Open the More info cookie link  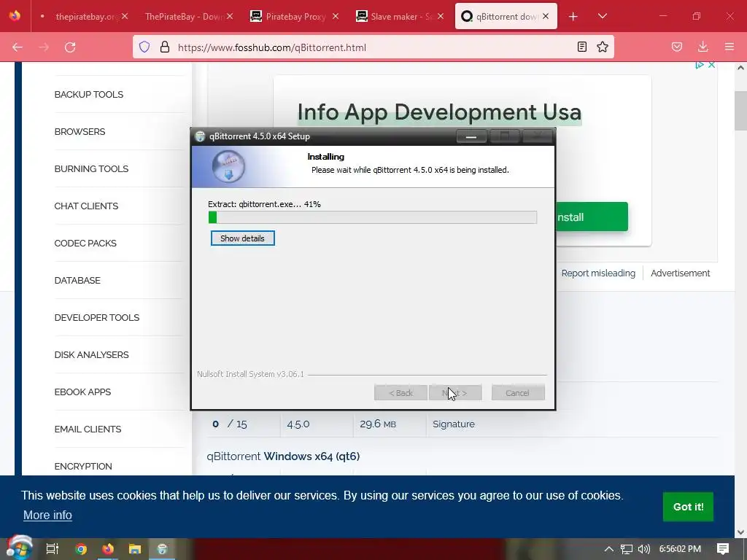pos(47,516)
